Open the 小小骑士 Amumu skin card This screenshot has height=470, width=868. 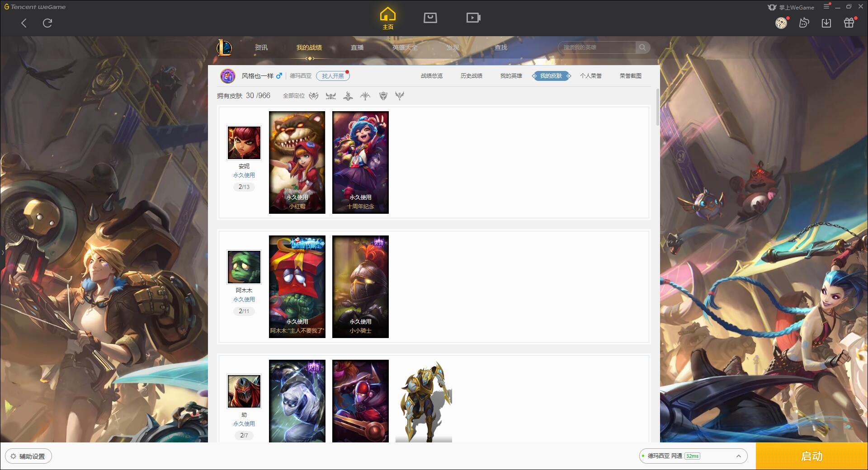360,287
